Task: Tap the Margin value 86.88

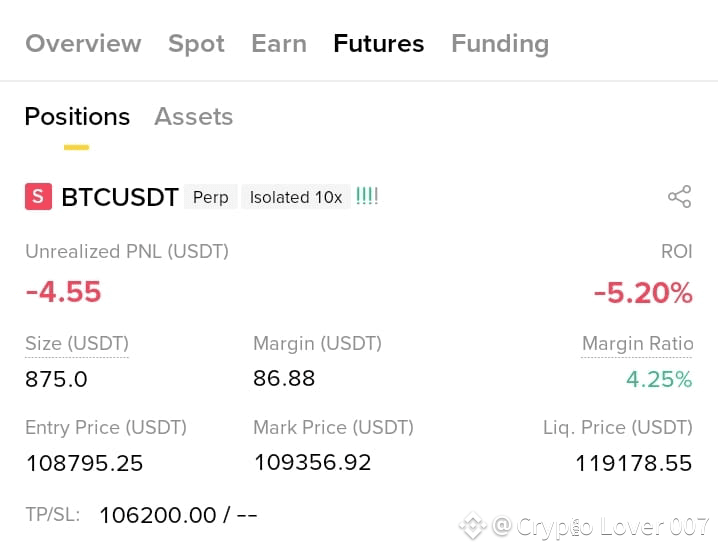Action: [x=284, y=378]
